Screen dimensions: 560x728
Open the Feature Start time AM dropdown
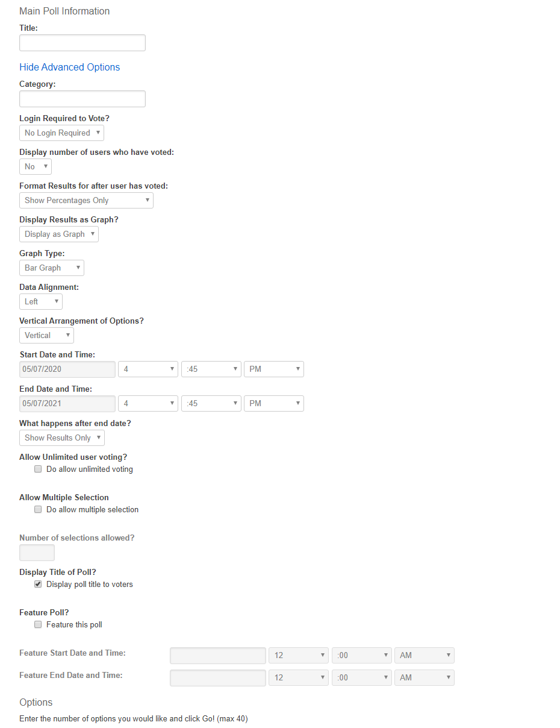tap(424, 655)
